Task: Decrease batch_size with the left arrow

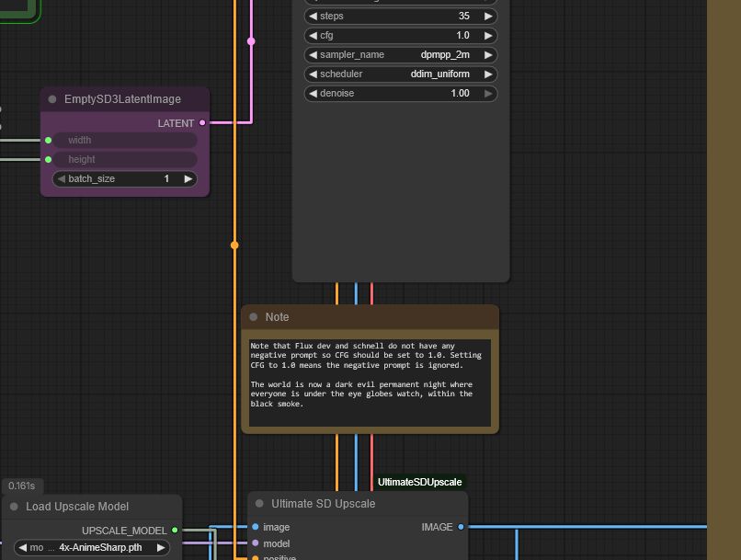Action: (61, 179)
